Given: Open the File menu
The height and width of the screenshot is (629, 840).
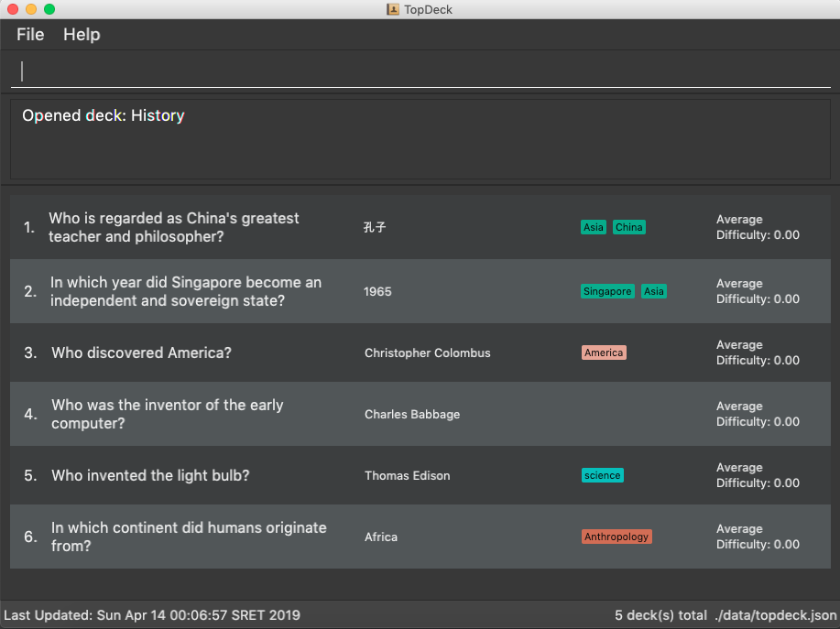Looking at the screenshot, I should click(30, 35).
